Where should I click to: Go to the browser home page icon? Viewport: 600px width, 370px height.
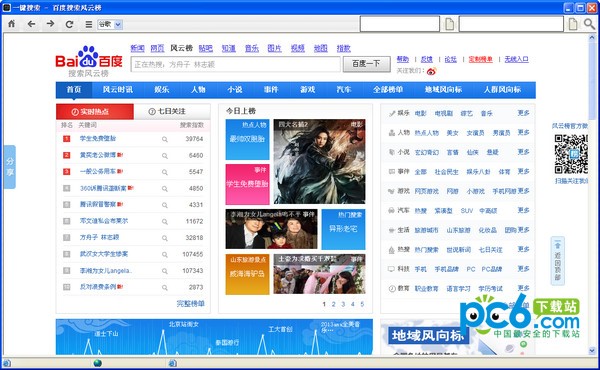(11, 24)
